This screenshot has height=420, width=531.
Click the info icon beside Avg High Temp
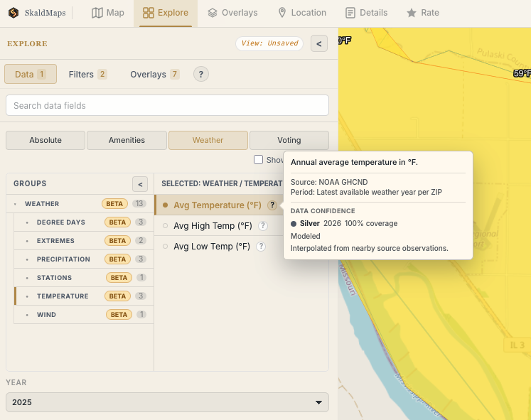[x=263, y=226]
